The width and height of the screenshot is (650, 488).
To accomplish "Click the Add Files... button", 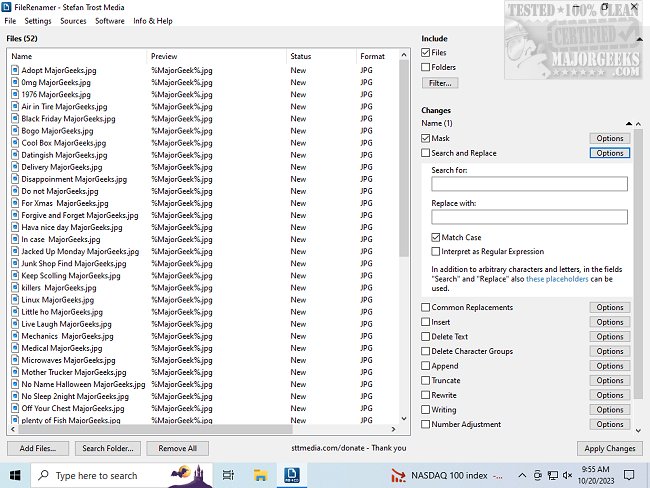I will coord(37,448).
